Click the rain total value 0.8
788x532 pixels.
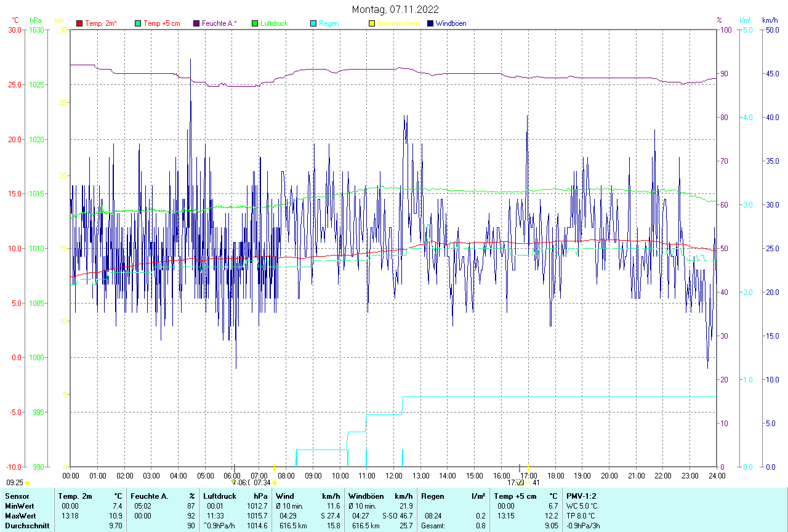click(x=480, y=526)
